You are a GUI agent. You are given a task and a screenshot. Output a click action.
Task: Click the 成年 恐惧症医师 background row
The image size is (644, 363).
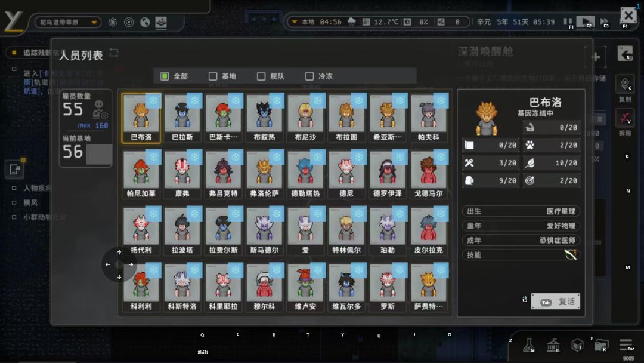521,240
